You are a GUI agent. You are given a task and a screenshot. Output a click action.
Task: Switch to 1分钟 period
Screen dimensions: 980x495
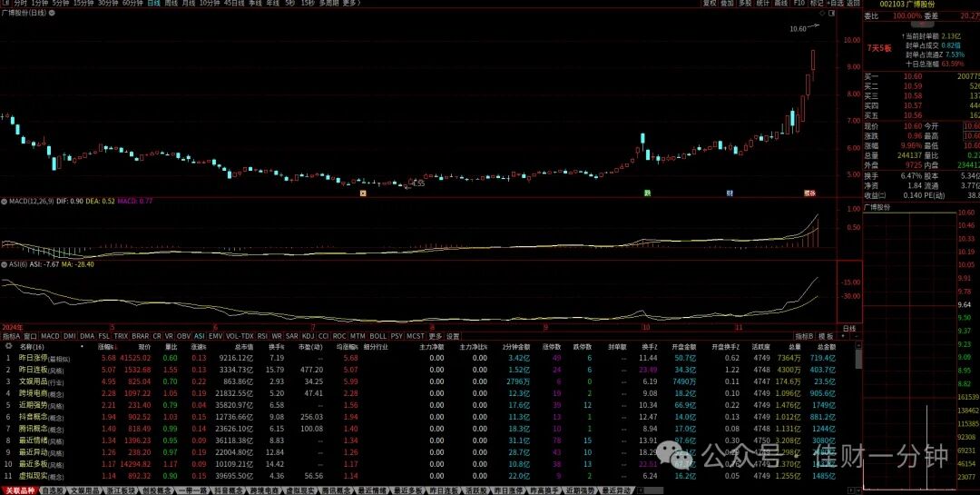39,3
